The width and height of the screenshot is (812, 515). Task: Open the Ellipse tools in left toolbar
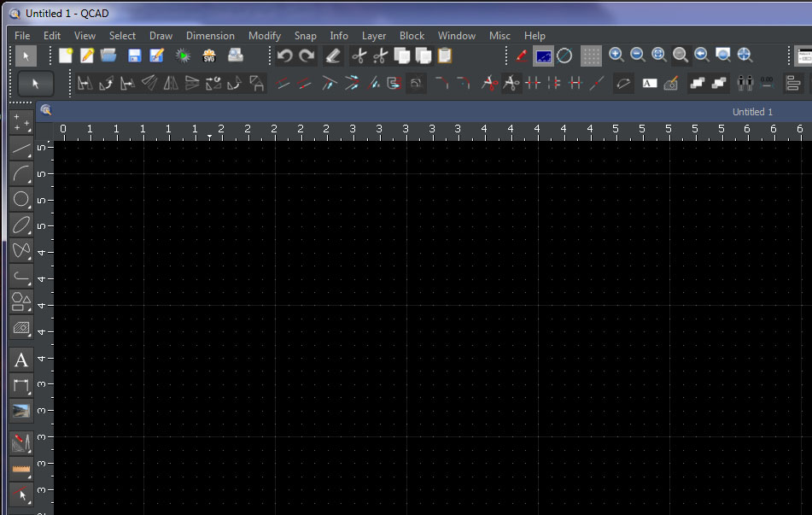(21, 225)
